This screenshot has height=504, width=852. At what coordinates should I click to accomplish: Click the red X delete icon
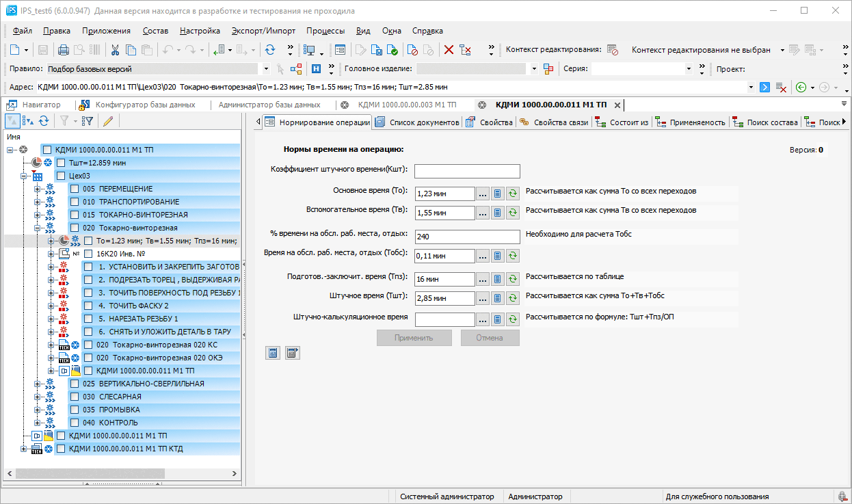tap(449, 50)
